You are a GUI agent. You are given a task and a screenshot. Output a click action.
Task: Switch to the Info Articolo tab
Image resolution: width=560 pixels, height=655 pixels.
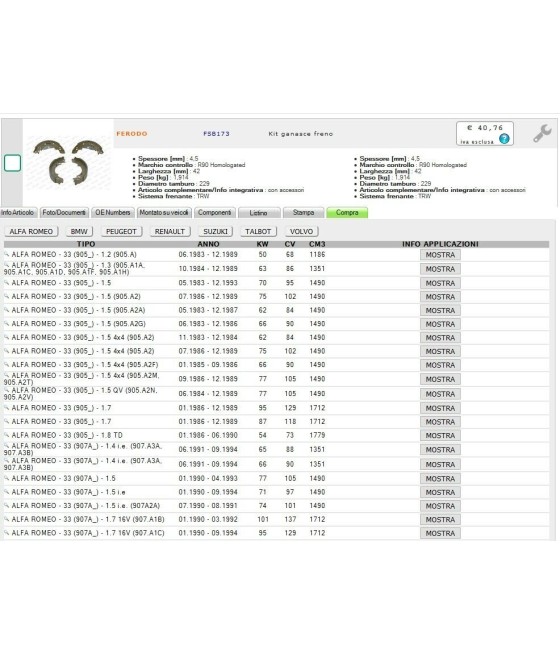point(18,213)
